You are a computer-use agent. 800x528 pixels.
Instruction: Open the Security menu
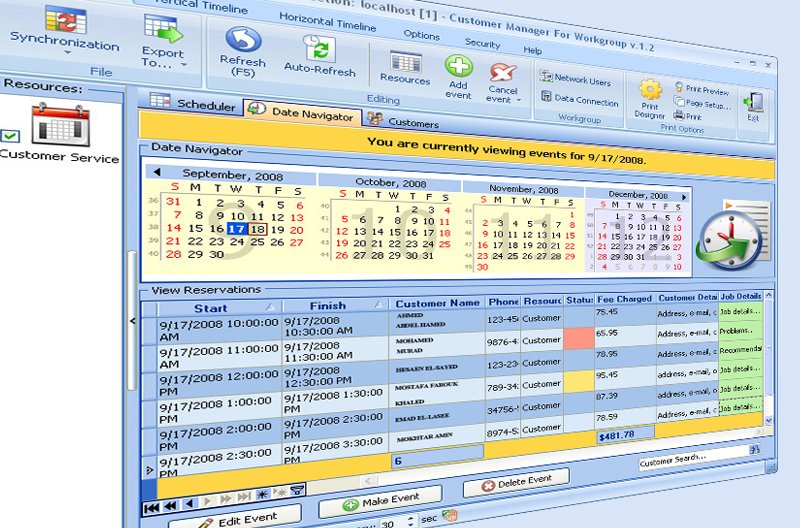coord(482,44)
